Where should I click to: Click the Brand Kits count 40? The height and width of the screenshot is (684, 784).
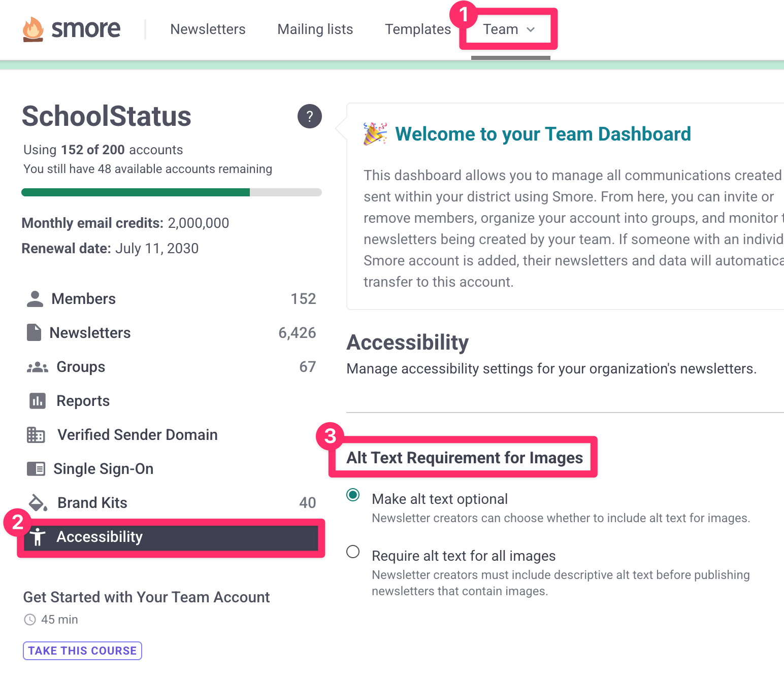coord(308,503)
